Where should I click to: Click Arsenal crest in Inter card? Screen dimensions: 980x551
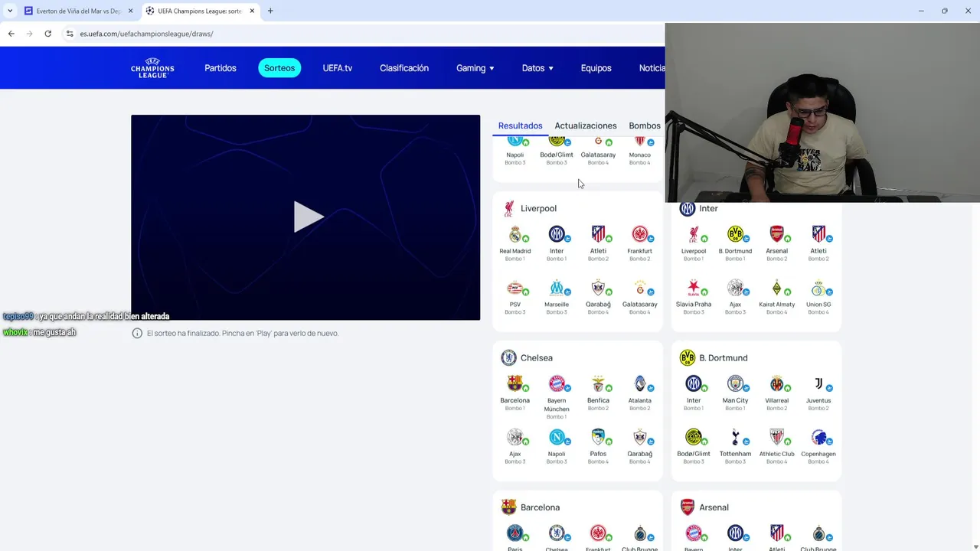[776, 234]
